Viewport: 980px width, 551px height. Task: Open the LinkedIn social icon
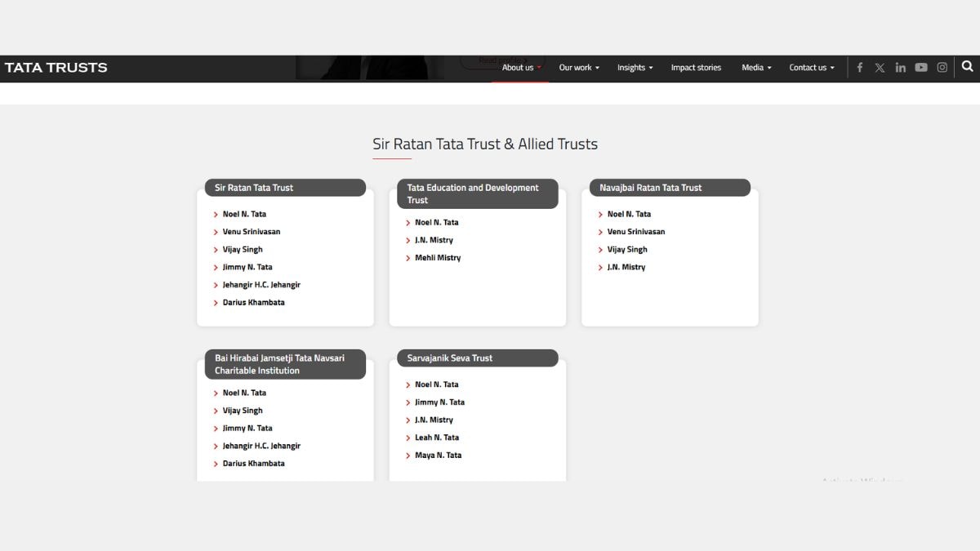tap(900, 68)
